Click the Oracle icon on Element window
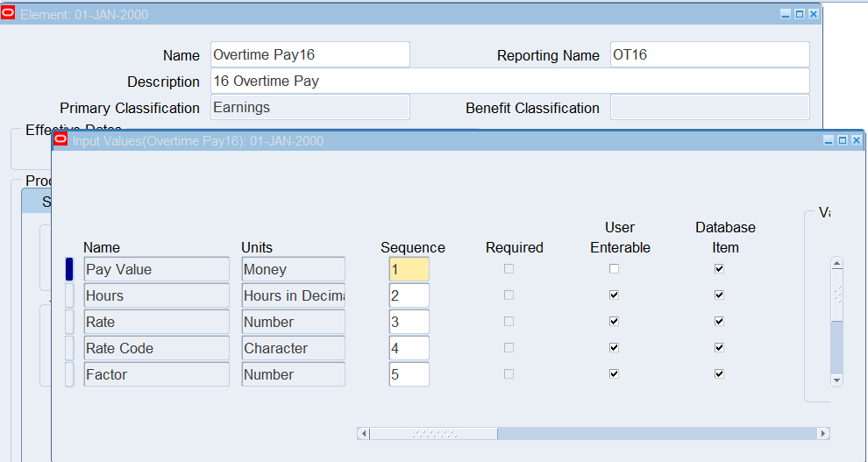868x462 pixels. 9,14
